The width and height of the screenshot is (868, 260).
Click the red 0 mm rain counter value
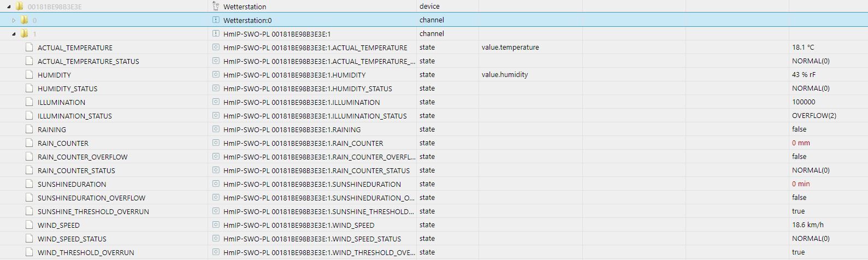pos(801,143)
